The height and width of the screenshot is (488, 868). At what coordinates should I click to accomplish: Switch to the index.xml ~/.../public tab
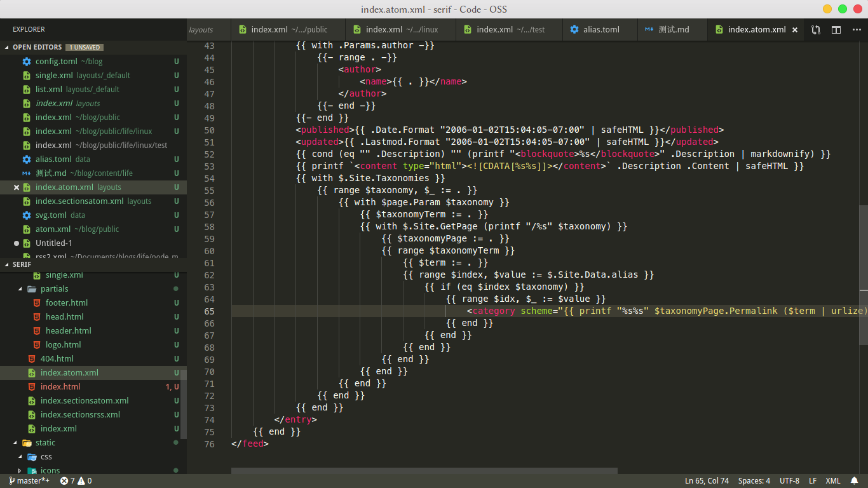coord(288,30)
